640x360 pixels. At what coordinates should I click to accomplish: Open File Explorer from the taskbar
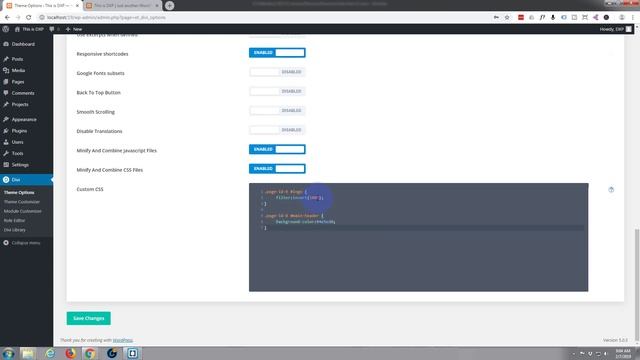pyautogui.click(x=28, y=353)
